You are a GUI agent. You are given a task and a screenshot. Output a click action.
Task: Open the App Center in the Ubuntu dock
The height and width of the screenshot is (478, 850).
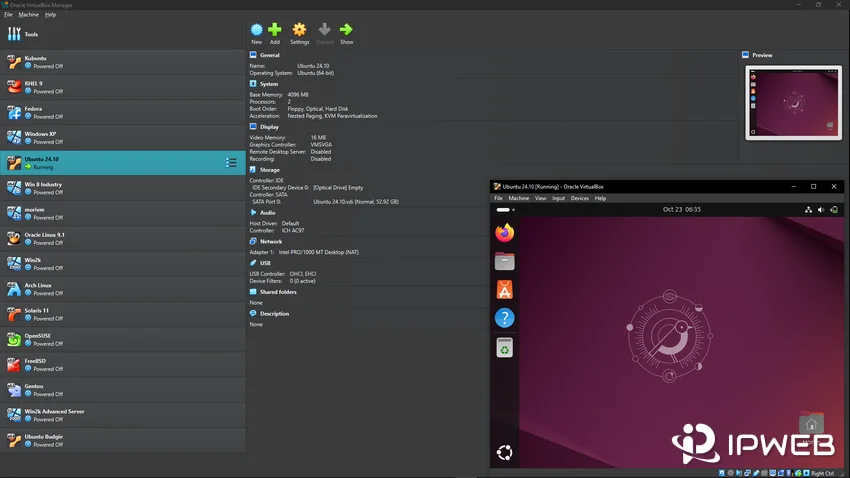tap(505, 289)
